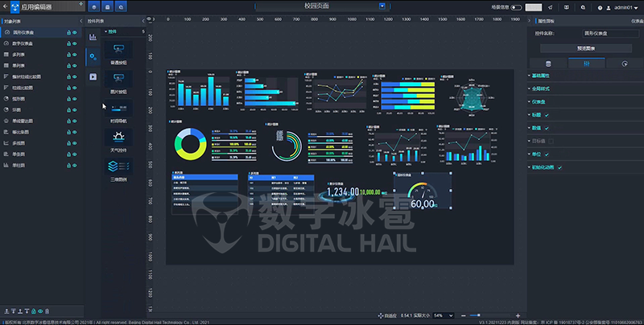The width and height of the screenshot is (644, 325).
Task: Select the circular gauge showing 60.00 on canvas
Action: tap(423, 191)
